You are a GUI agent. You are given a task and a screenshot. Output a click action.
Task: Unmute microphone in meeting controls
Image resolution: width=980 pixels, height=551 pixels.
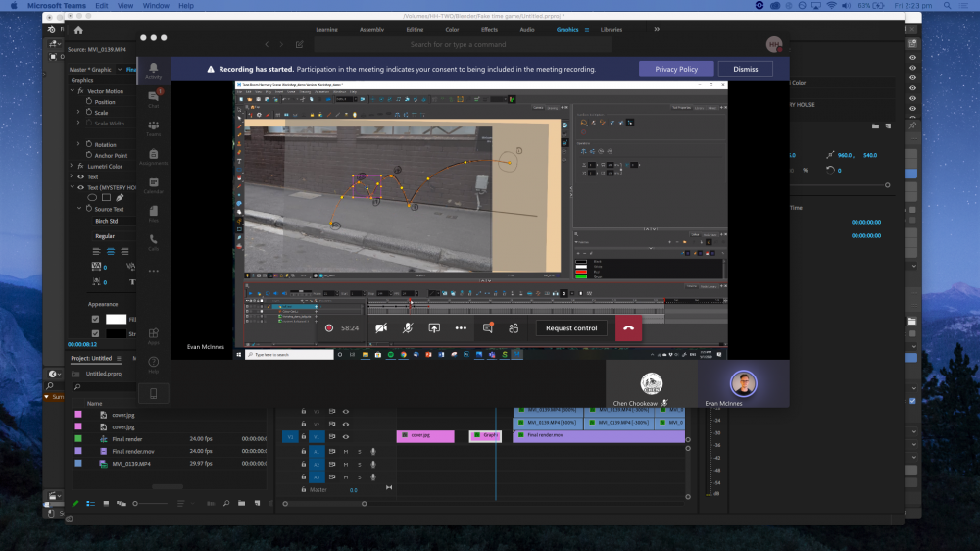(408, 328)
